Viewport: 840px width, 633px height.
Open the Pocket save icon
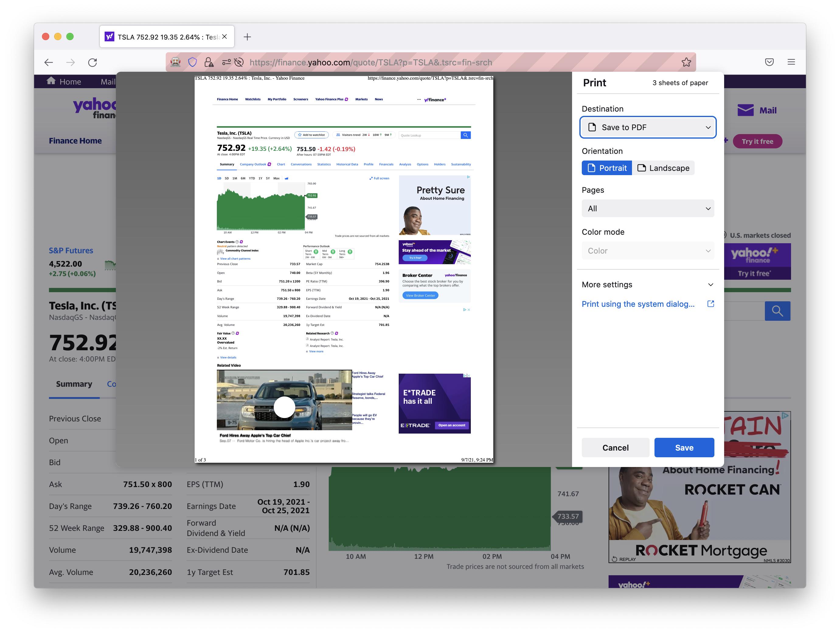click(769, 62)
